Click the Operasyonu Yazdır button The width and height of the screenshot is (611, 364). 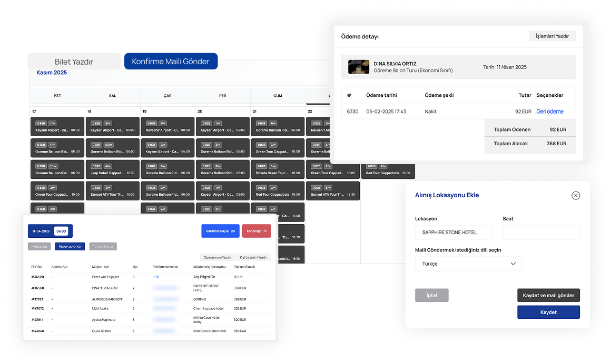click(x=218, y=258)
